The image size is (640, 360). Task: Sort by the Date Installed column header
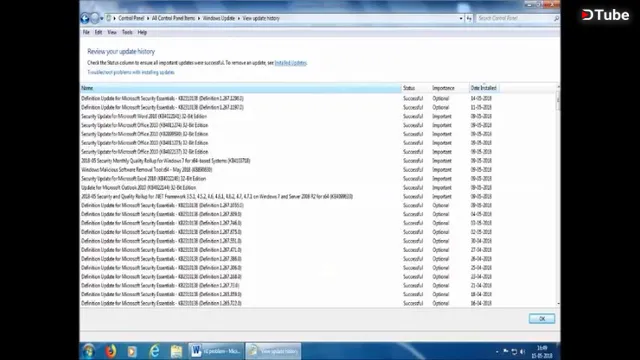point(484,88)
